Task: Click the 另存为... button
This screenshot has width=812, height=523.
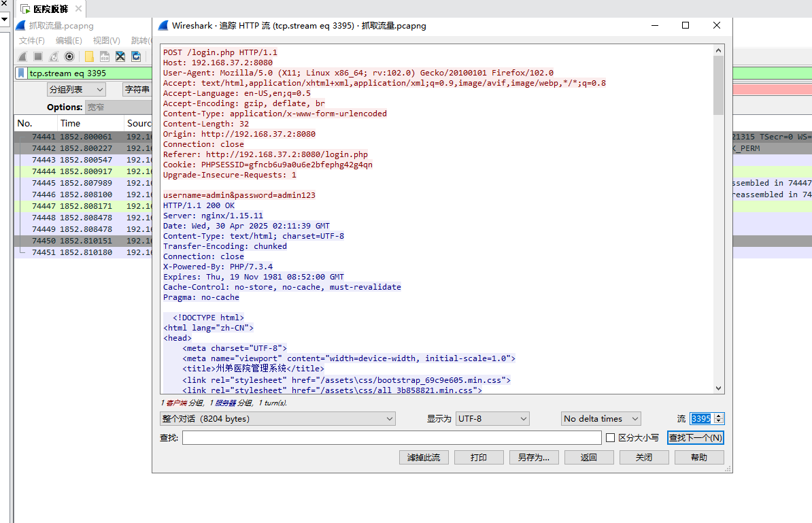Action: [534, 457]
